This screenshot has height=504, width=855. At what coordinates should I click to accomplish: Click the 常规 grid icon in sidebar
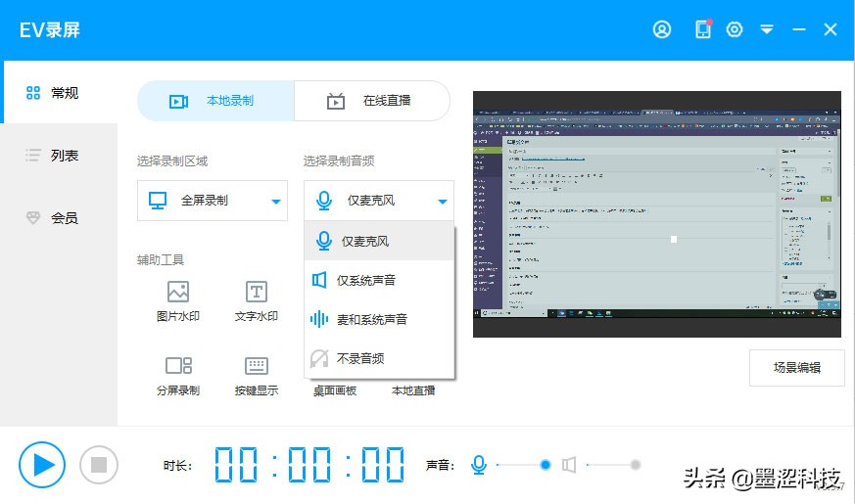click(x=33, y=93)
